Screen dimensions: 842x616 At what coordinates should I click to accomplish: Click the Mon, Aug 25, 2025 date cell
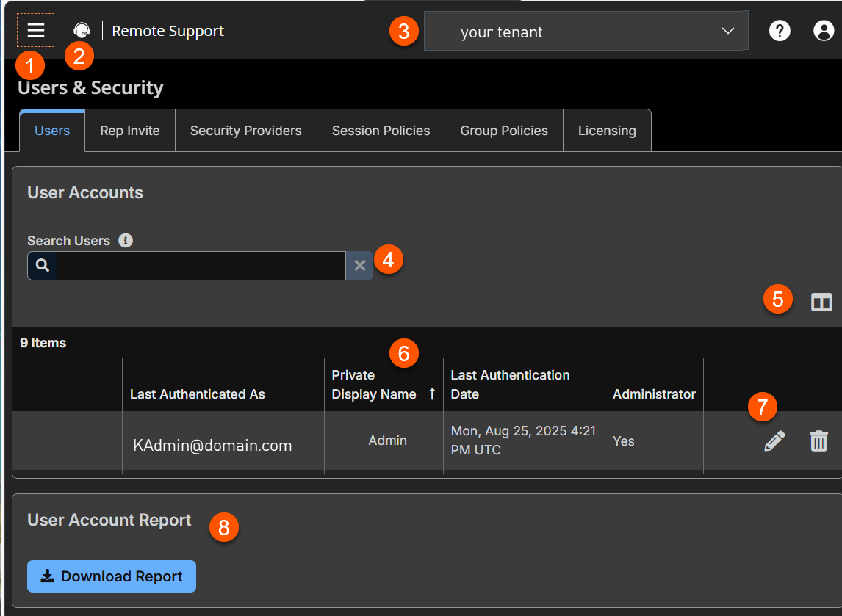(x=524, y=443)
